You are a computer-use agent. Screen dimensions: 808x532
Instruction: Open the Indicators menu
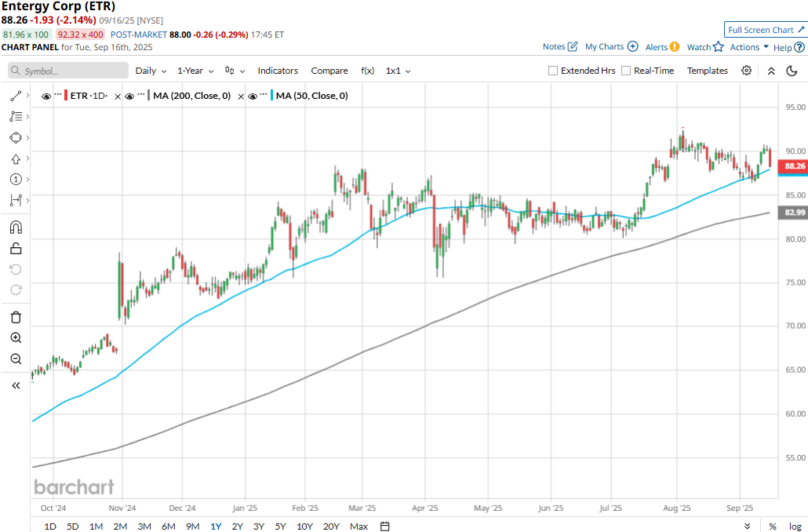278,71
